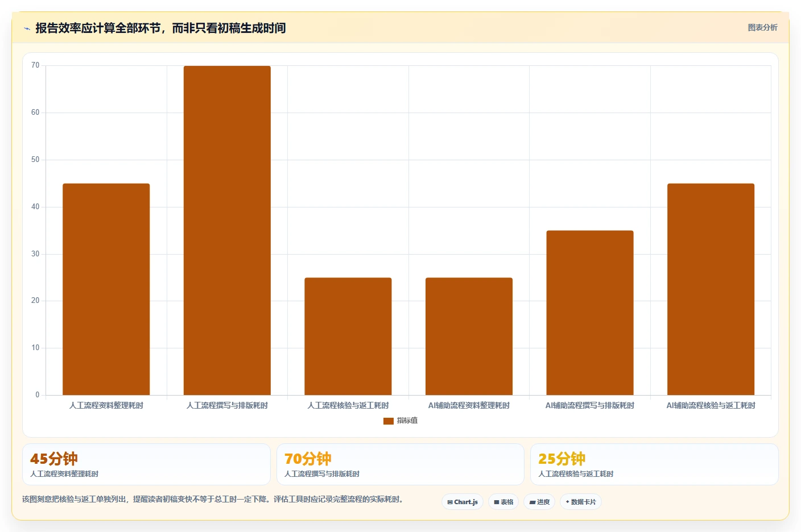Viewport: 801px width, 532px height.
Task: Open the 25分钟 data card
Action: tap(654, 464)
